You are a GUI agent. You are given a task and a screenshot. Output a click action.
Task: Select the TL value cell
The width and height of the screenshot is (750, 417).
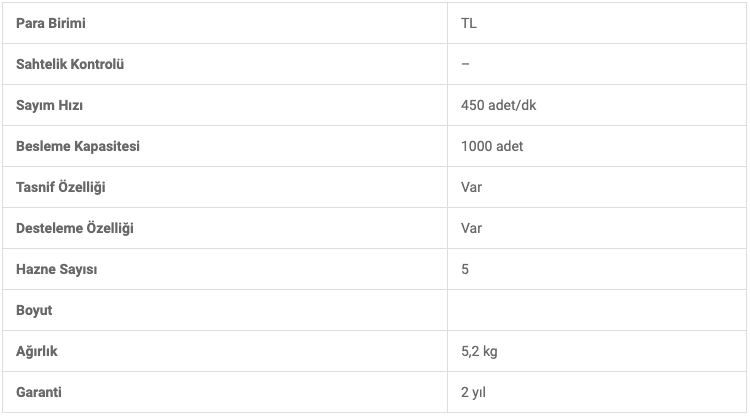pyautogui.click(x=597, y=23)
